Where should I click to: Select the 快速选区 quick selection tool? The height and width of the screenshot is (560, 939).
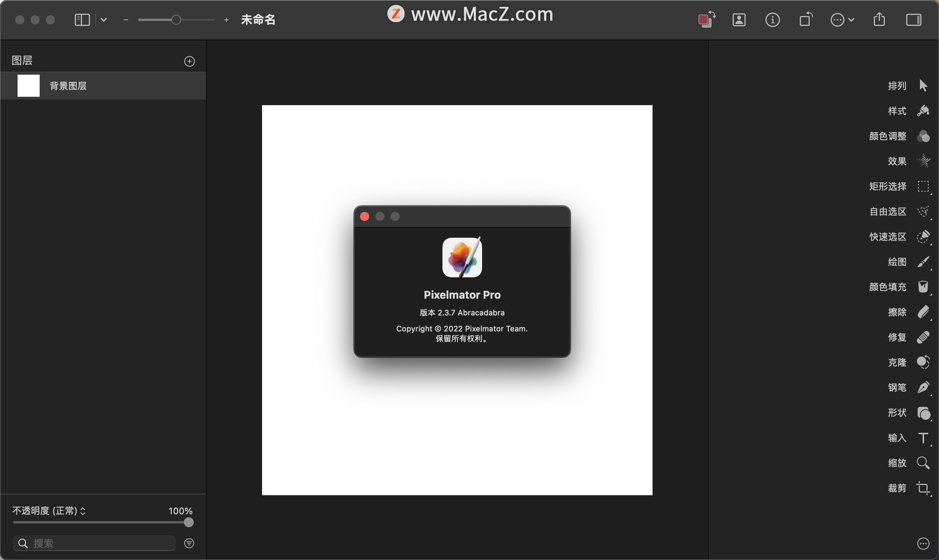(x=923, y=237)
